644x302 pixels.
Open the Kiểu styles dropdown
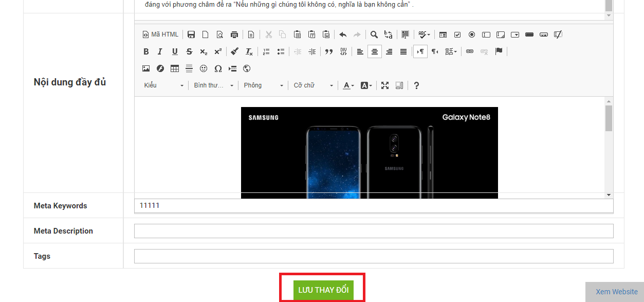[x=164, y=85]
